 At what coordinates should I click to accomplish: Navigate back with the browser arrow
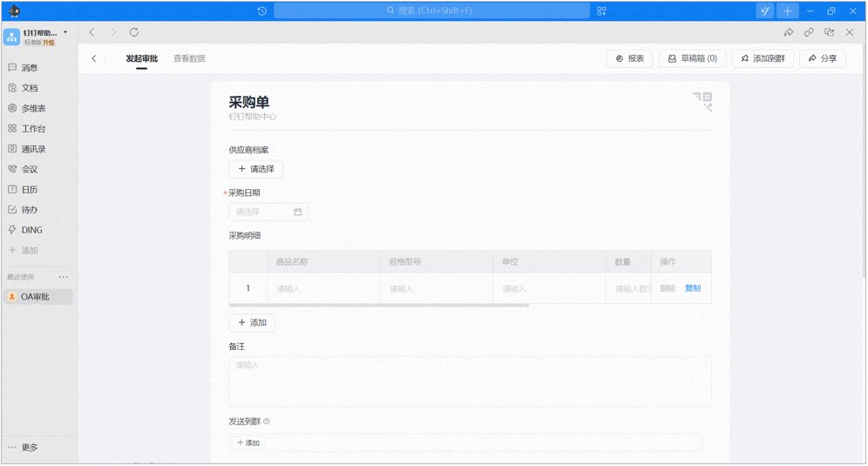[x=92, y=32]
